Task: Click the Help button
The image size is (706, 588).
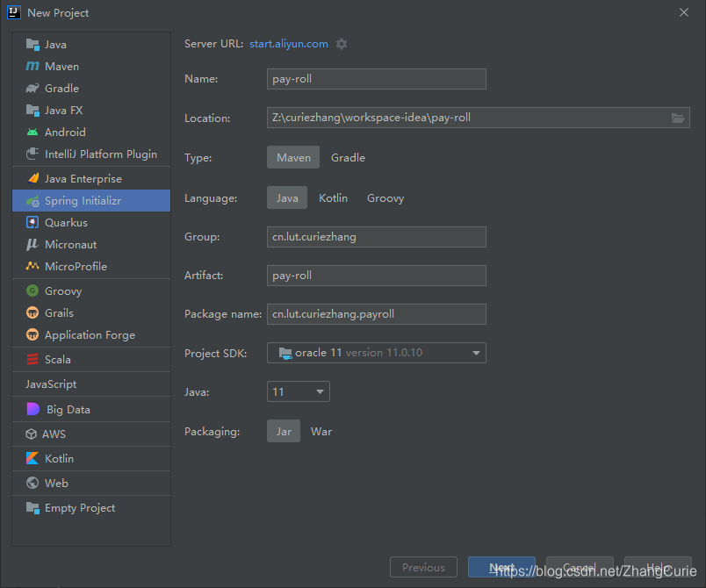Action: point(658,567)
